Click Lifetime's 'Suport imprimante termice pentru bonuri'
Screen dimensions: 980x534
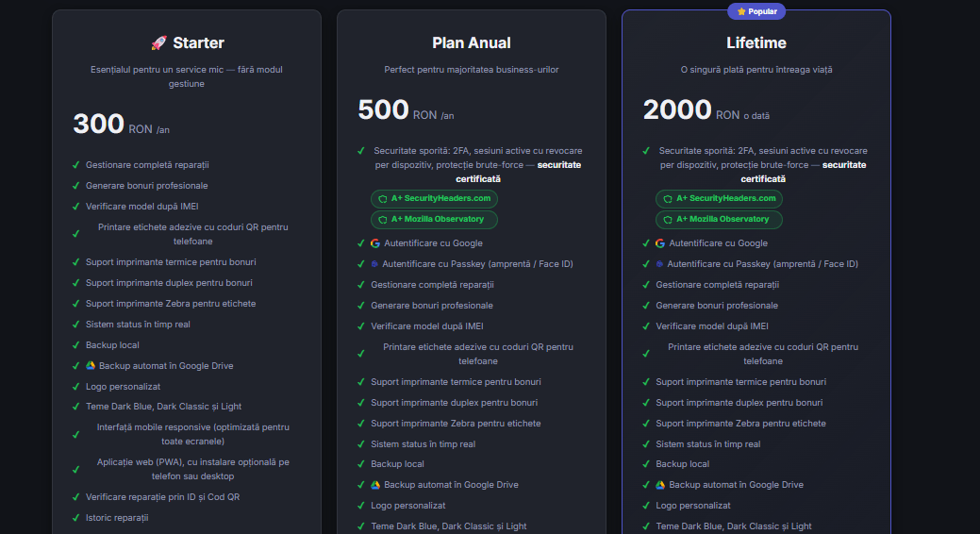click(x=740, y=382)
